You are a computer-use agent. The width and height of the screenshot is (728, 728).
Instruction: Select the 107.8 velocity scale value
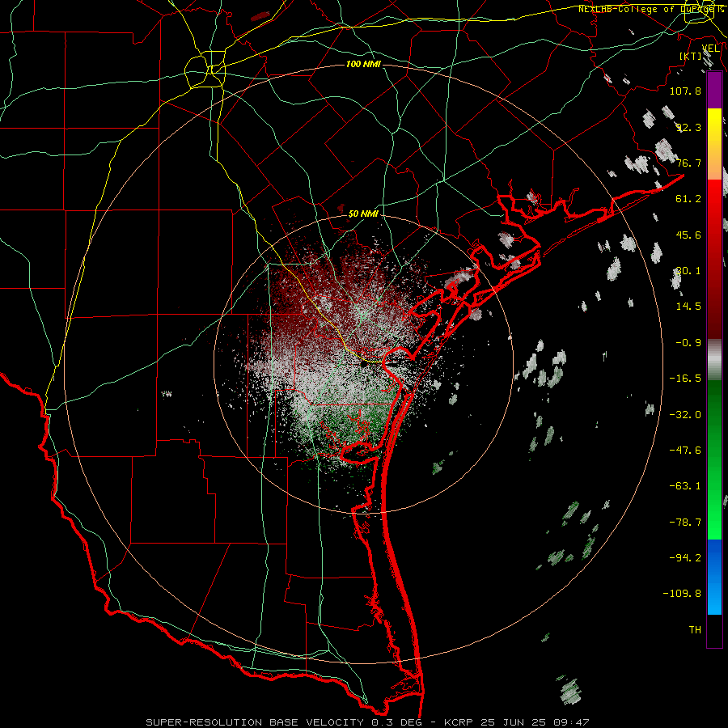pyautogui.click(x=685, y=91)
